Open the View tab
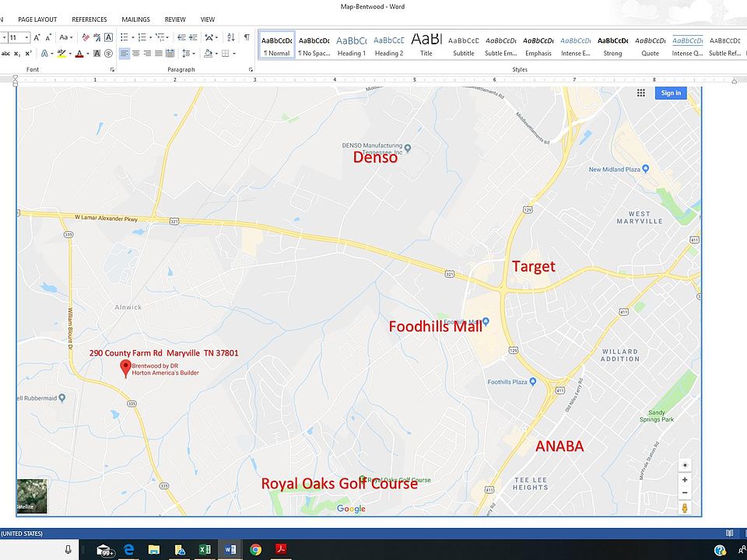 [207, 19]
